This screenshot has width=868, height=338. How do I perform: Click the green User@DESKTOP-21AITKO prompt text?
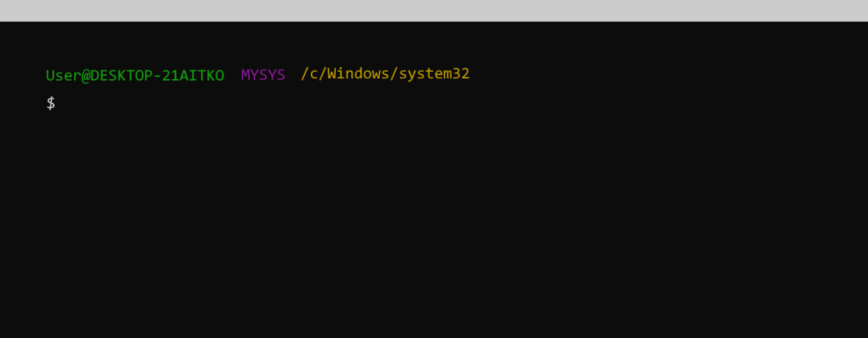[135, 75]
